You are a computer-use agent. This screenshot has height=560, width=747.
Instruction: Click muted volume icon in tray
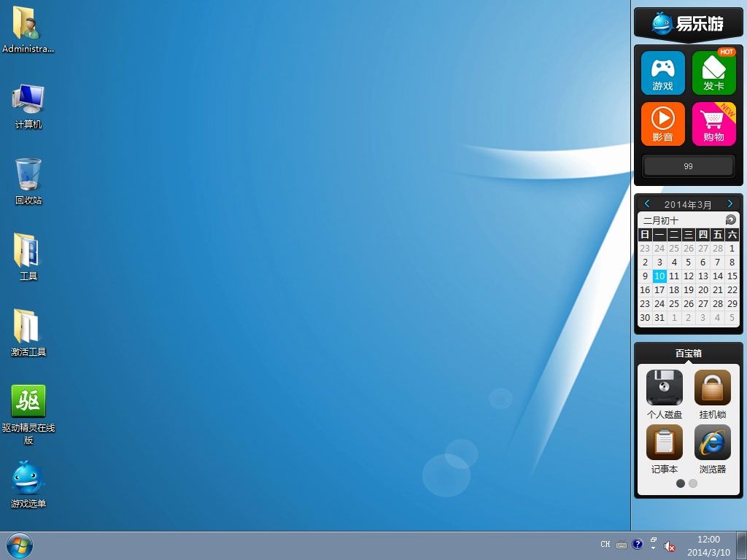coord(670,545)
